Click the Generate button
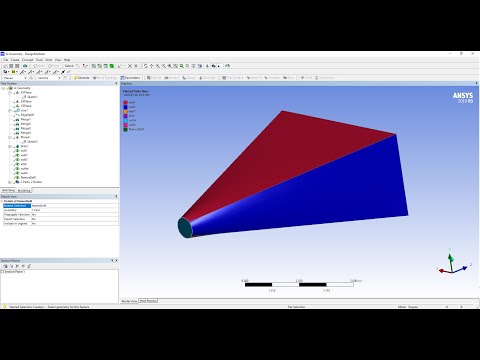Viewport: 480px width, 360px height. pos(82,78)
